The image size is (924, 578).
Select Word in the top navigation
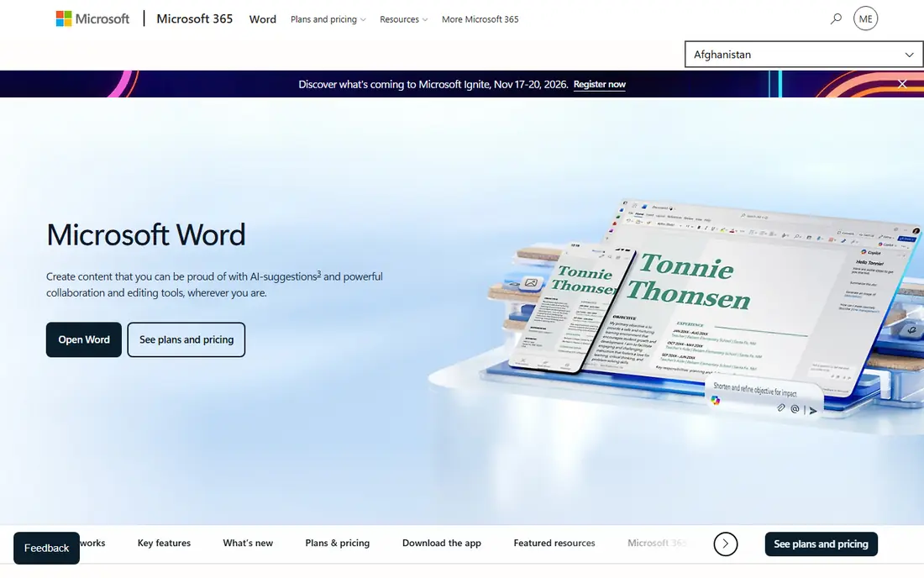[x=263, y=19]
